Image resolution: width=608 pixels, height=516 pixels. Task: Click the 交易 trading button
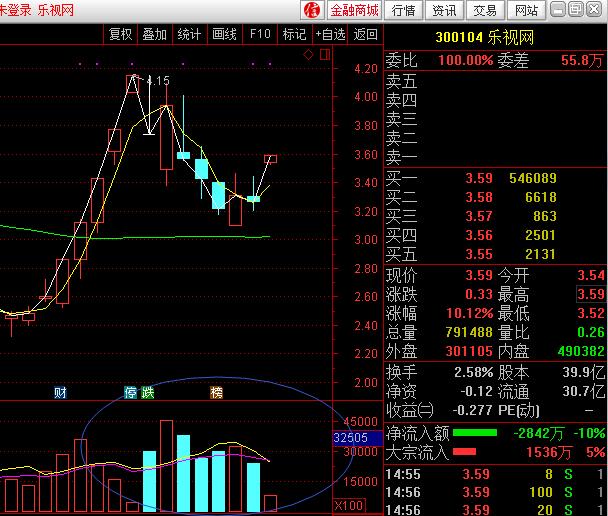coord(485,10)
